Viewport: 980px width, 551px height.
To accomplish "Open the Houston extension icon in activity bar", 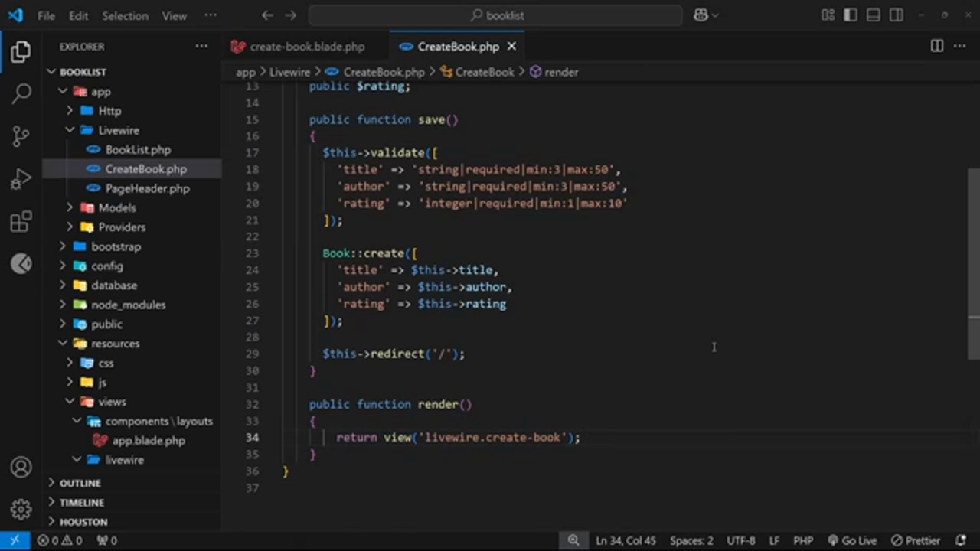I will [x=21, y=264].
